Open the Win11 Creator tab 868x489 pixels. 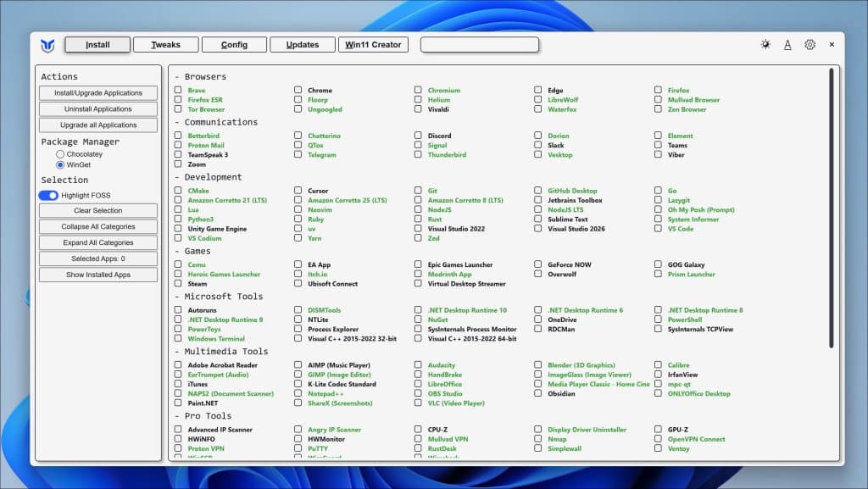(x=373, y=45)
